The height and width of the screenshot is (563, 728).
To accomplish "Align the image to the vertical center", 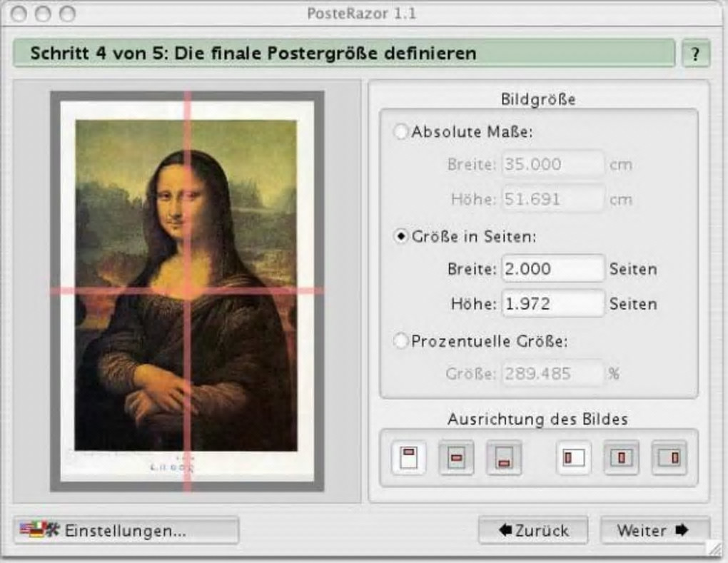I will 456,457.
